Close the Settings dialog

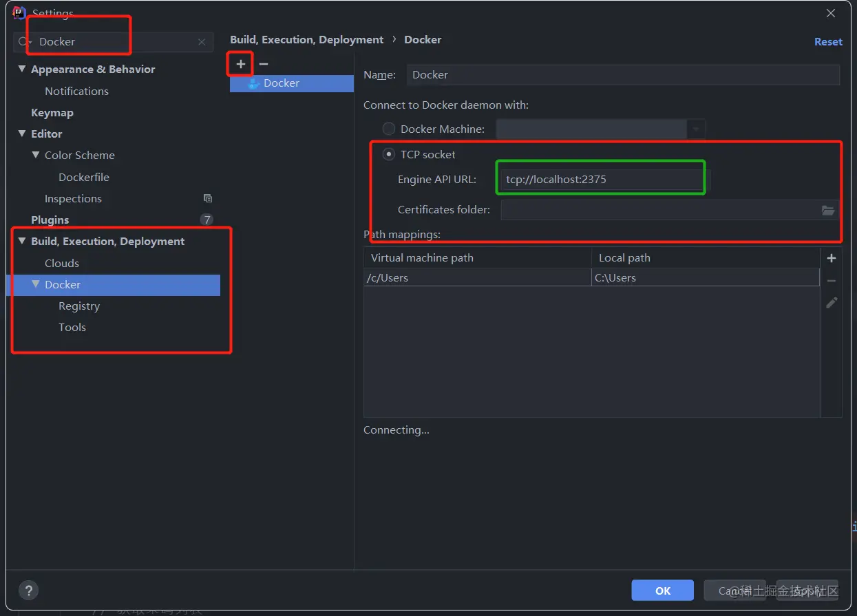point(831,13)
